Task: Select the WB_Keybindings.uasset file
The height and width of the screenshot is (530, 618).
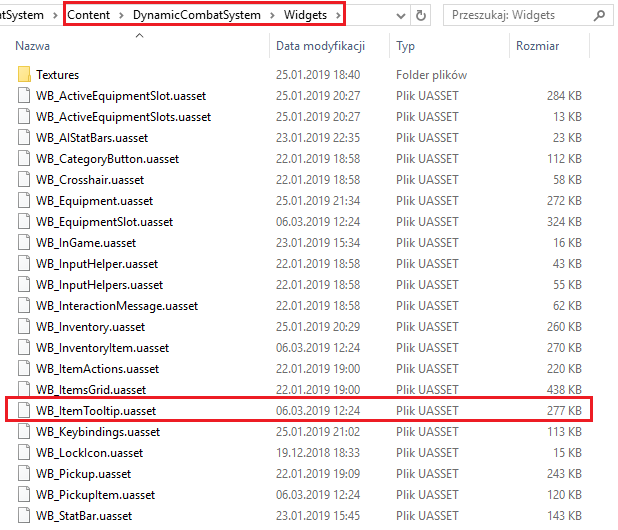Action: tap(98, 432)
